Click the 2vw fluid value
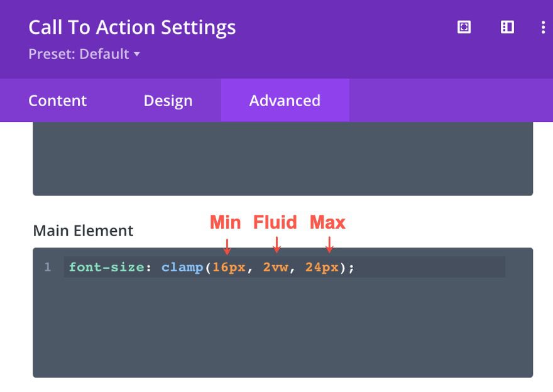The image size is (553, 392). click(276, 267)
